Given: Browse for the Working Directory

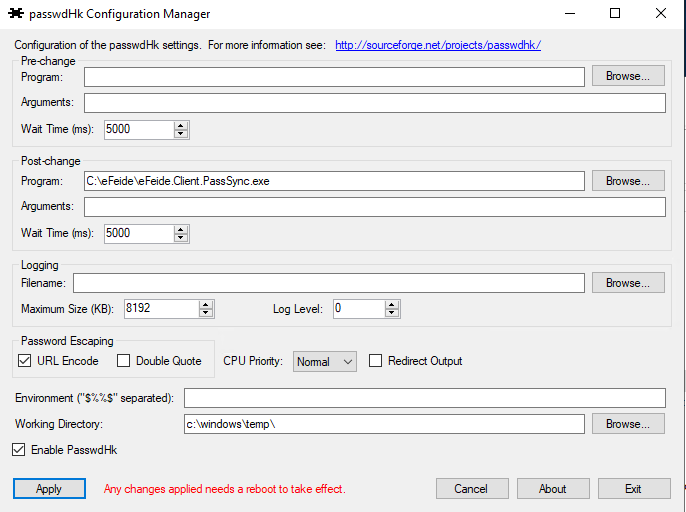Looking at the screenshot, I should click(x=628, y=424).
